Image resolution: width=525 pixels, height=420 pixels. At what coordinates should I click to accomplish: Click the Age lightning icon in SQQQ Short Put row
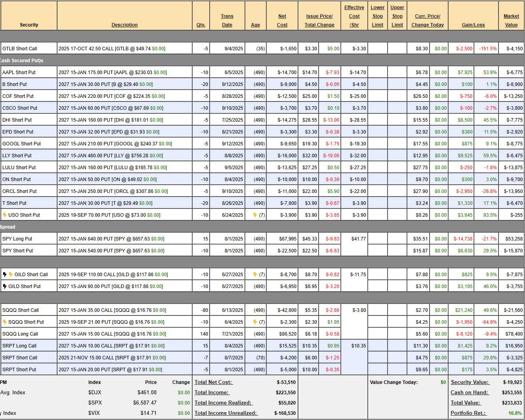tap(255, 322)
